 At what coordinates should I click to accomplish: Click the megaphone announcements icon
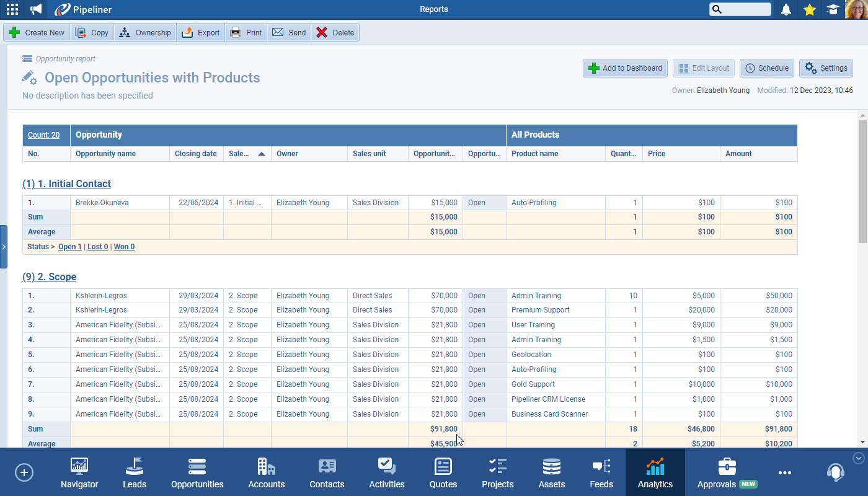(x=37, y=9)
